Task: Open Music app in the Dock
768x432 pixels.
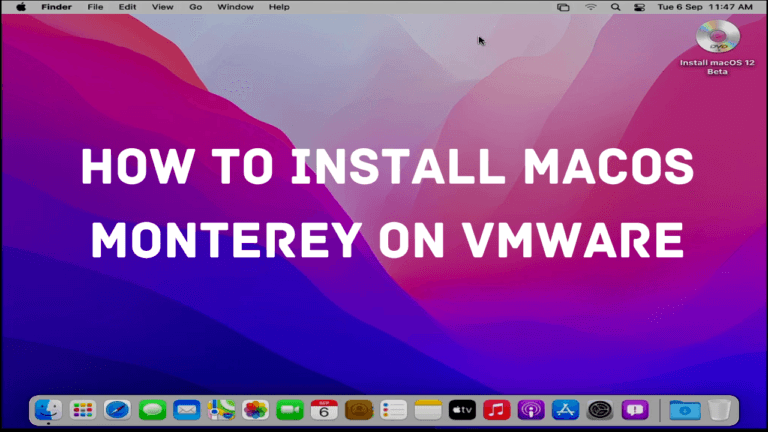Action: 496,410
